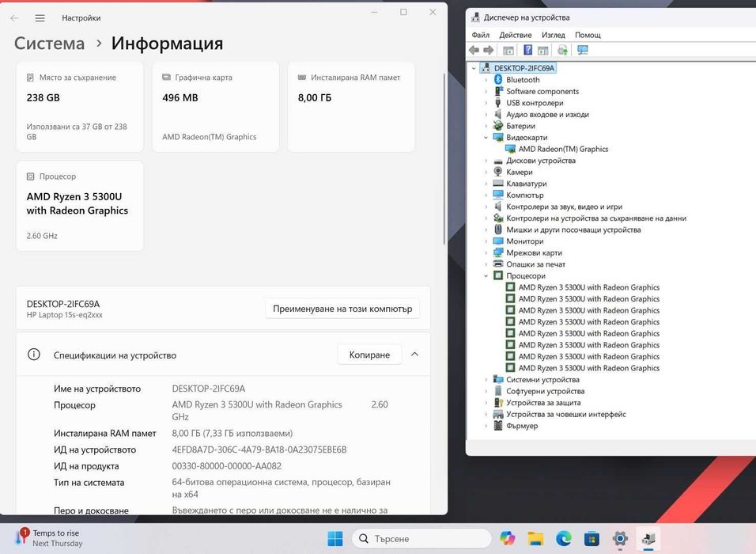Viewport: 756px width, 554px height.
Task: Open the blue question mark help icon
Action: (x=528, y=50)
